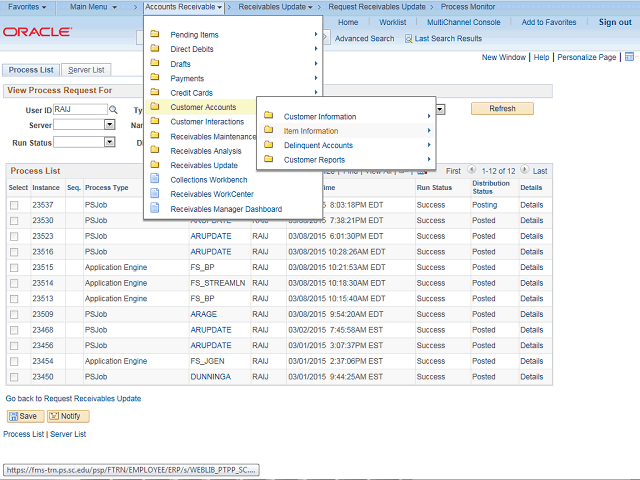Click the User ID lookup magnifier icon
The width and height of the screenshot is (640, 480).
pos(113,109)
